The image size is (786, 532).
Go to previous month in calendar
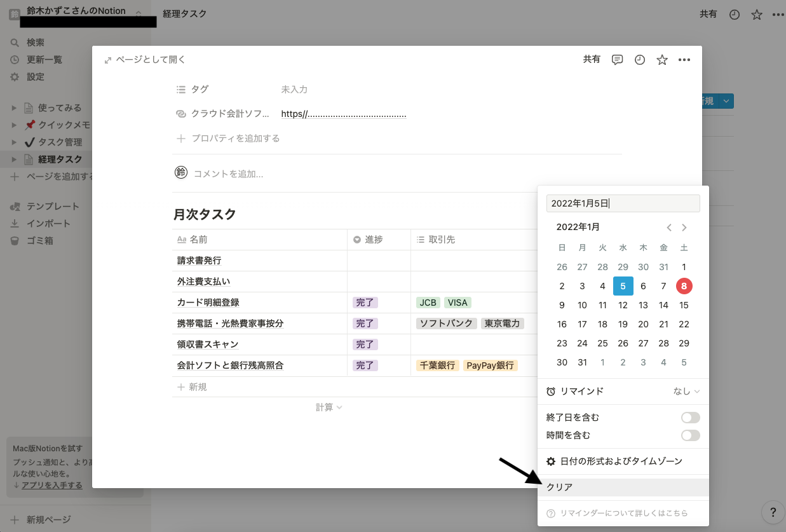click(669, 228)
